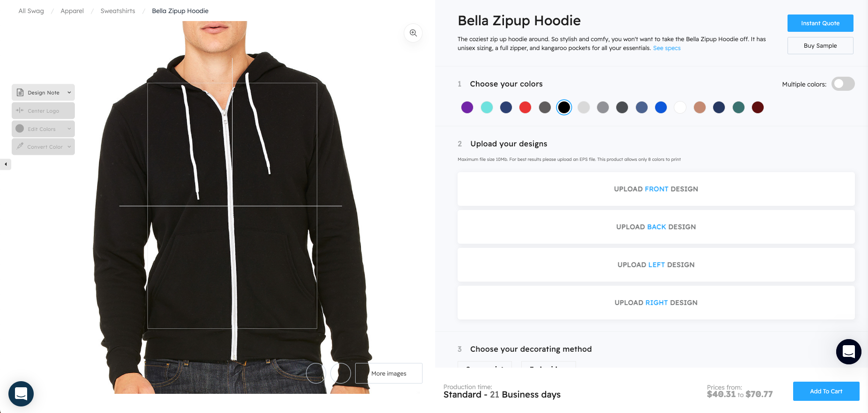Viewport: 868px width, 413px height.
Task: Click the Edit Colors circle icon
Action: pyautogui.click(x=20, y=129)
